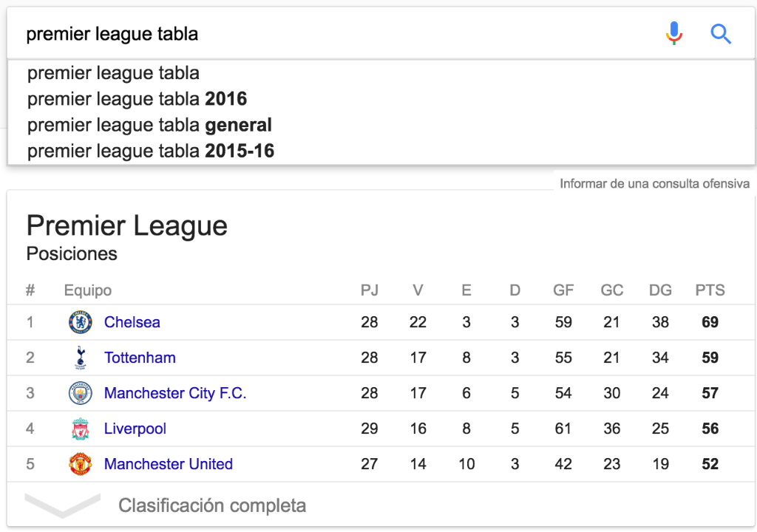Select suggestion 'premier league tabla general'

[x=149, y=125]
